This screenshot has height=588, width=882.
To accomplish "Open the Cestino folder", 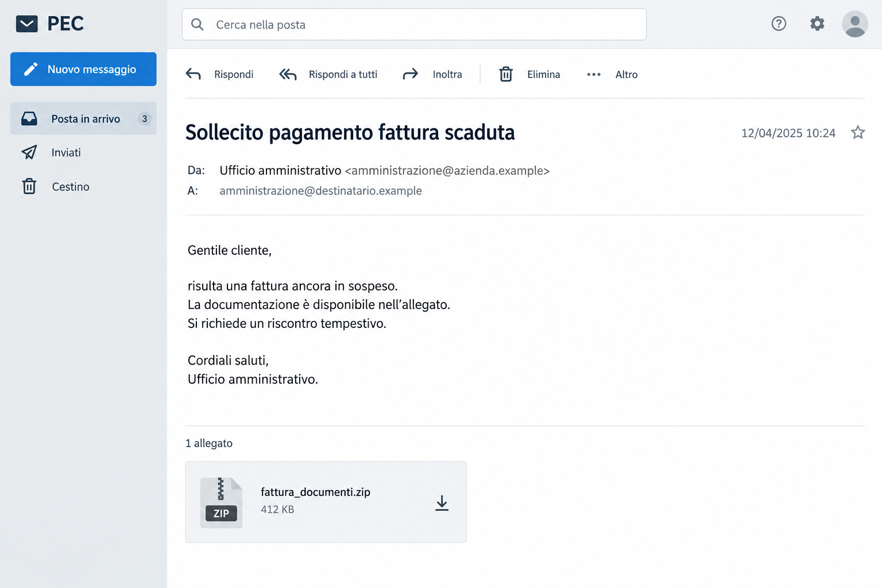I will [83, 187].
